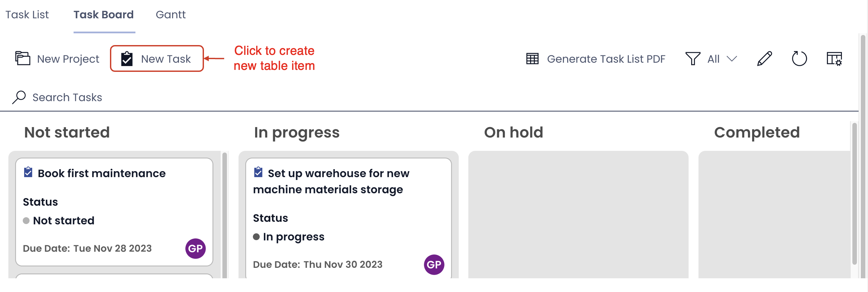
Task: Click the circular refresh icon
Action: [x=799, y=59]
